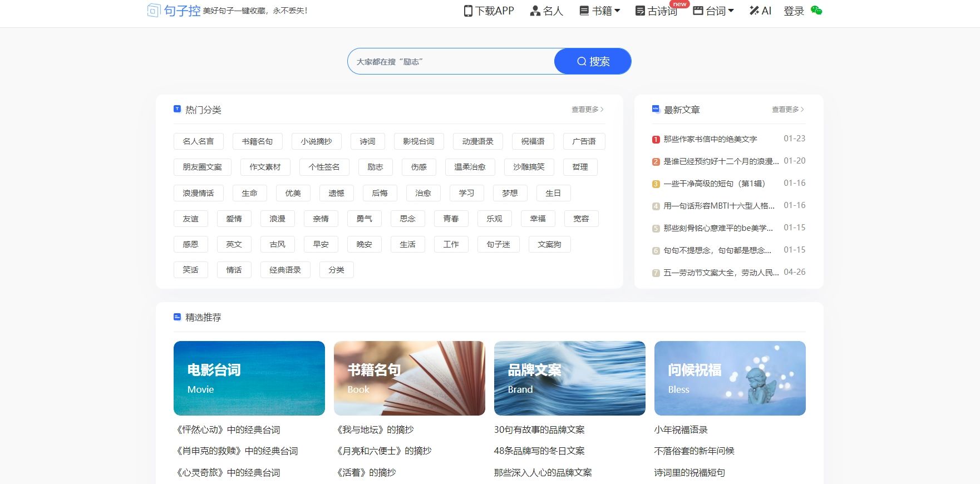
Task: Select the 浪漫情话 category tag
Action: pos(198,193)
